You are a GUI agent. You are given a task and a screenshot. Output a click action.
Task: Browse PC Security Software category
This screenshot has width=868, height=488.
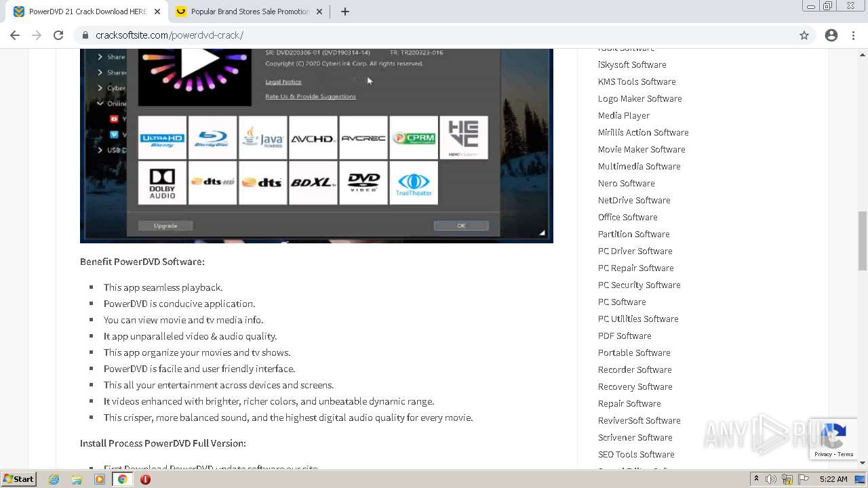pyautogui.click(x=639, y=285)
